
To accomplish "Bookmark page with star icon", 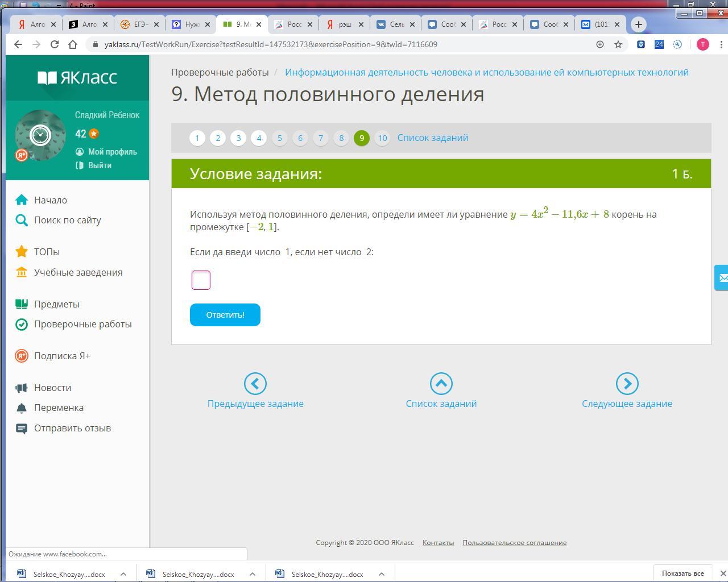I will (618, 44).
